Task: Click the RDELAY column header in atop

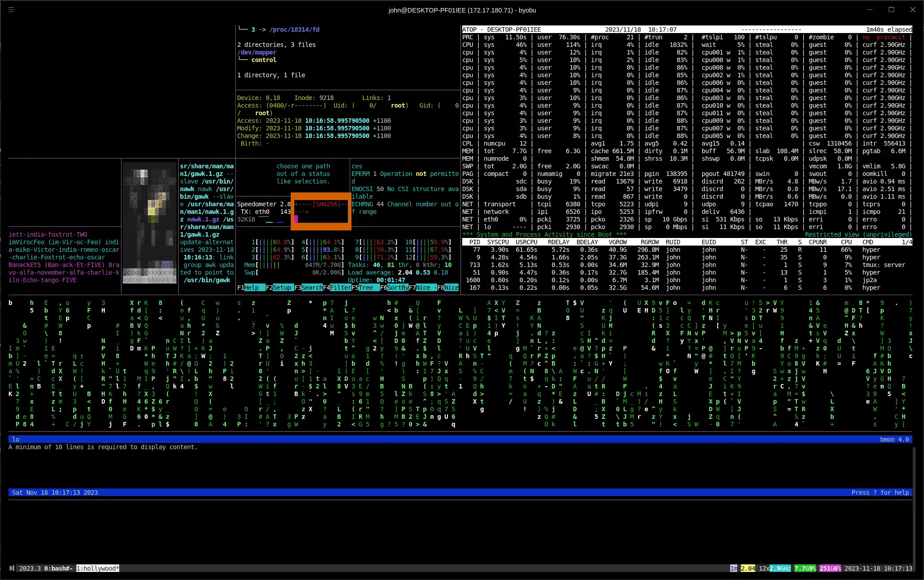Action: 559,242
